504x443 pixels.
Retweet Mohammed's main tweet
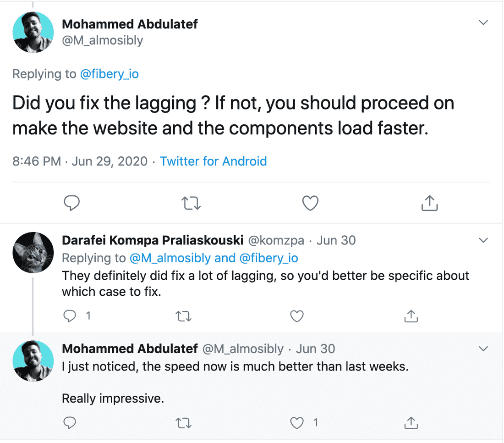coord(191,203)
